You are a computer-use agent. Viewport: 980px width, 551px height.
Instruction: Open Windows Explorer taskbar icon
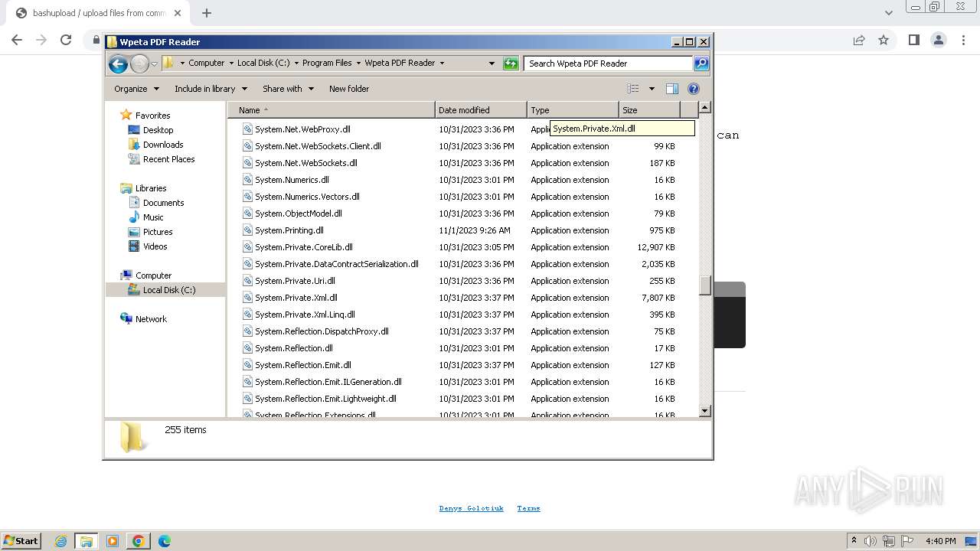87,541
